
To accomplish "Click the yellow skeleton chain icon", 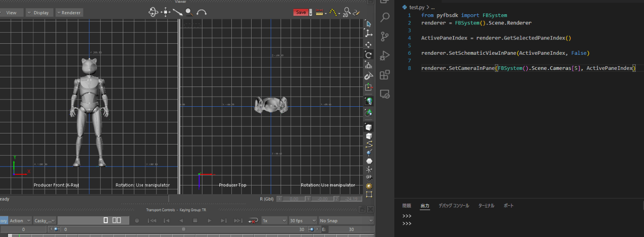I will coord(368,145).
